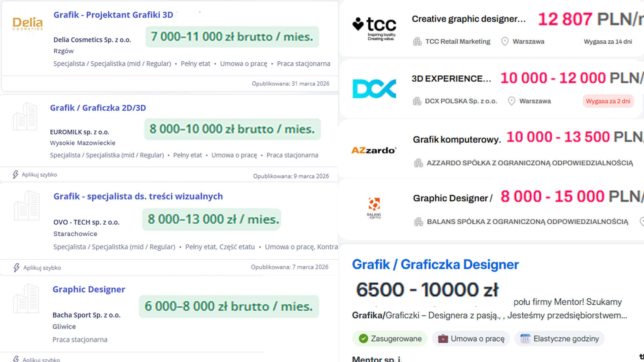This screenshot has width=644, height=362.
Task: Click Aplikuj szybko under OVO-TECH offer
Action: tap(42, 268)
